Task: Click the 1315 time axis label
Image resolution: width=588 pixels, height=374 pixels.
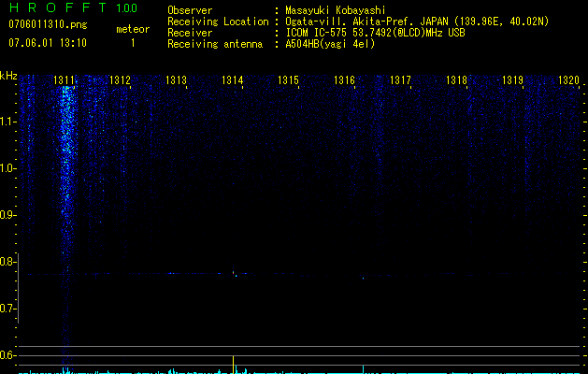Action: (288, 80)
